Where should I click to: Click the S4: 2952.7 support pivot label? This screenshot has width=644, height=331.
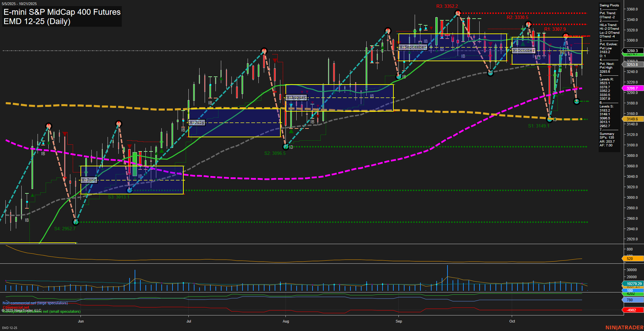(65, 229)
